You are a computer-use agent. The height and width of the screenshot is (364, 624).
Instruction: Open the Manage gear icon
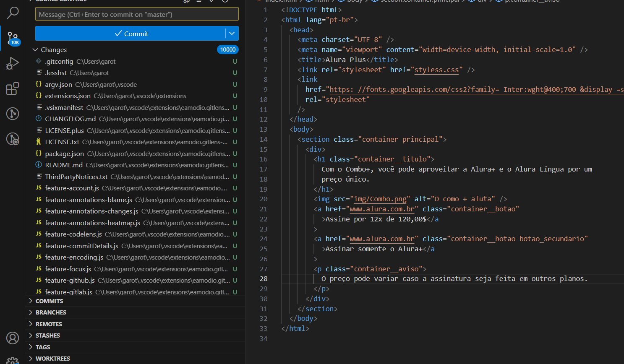pyautogui.click(x=13, y=360)
